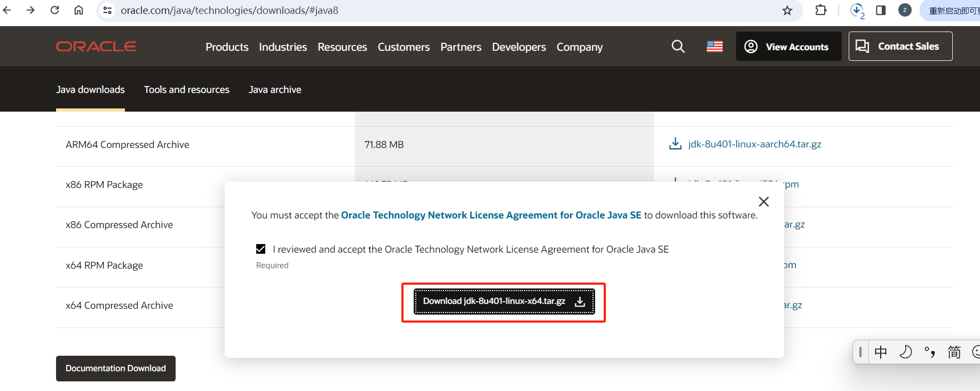This screenshot has height=391, width=980.
Task: Toggle the IME half-moon width mode
Action: point(905,352)
